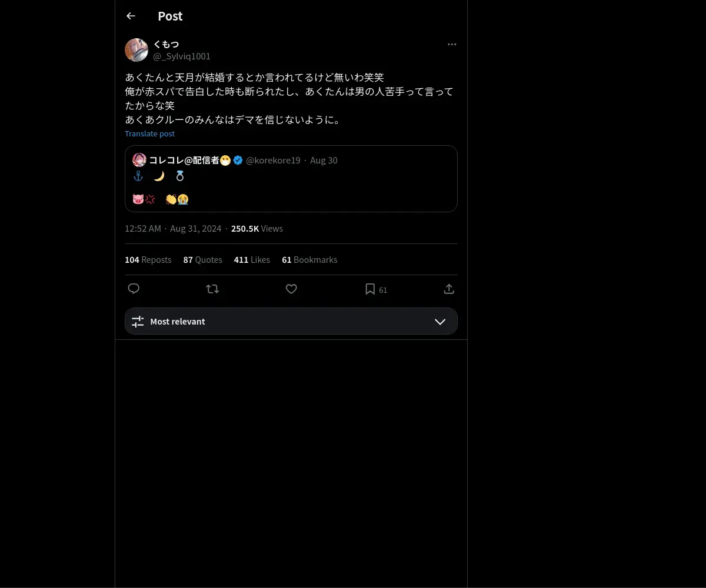Repost using the retweet arrows icon
706x588 pixels.
(x=212, y=289)
